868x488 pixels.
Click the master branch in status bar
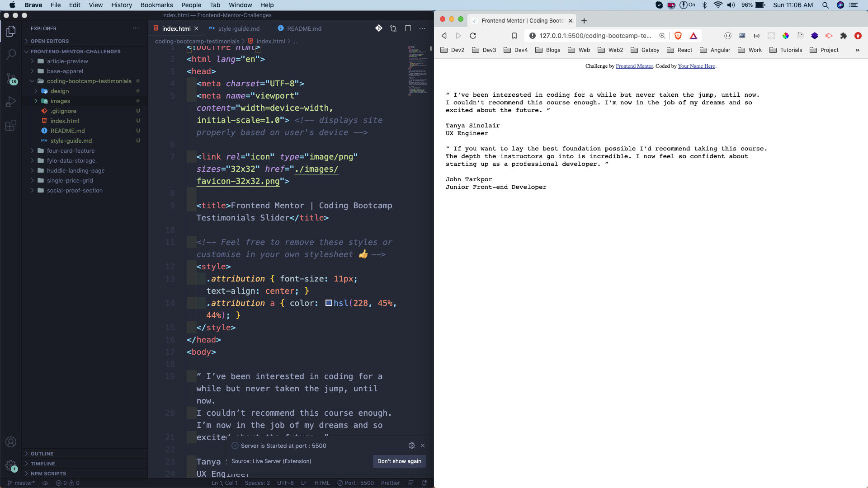click(21, 483)
